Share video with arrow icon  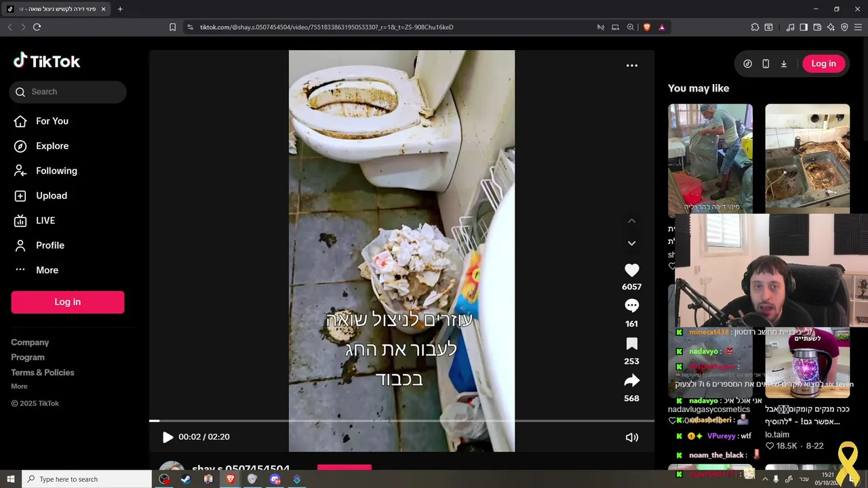(631, 381)
